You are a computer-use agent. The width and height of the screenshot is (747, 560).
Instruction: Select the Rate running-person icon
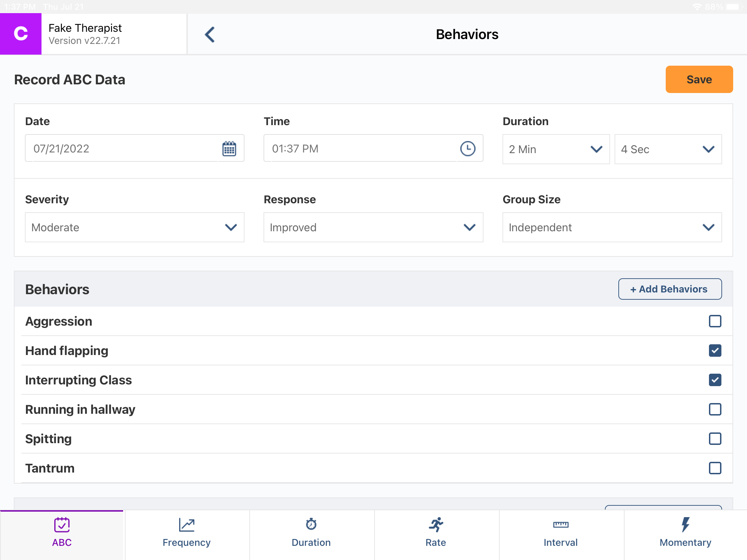point(436,524)
